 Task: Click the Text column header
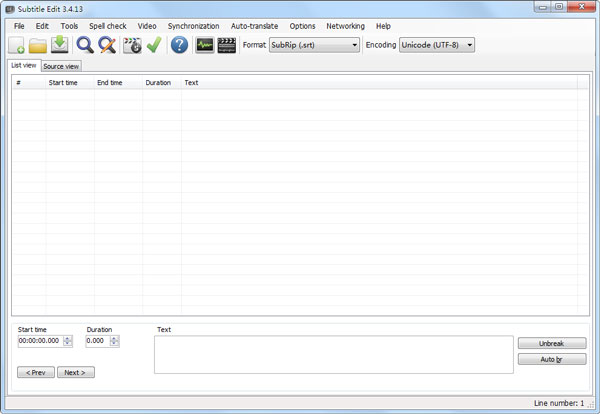click(379, 83)
